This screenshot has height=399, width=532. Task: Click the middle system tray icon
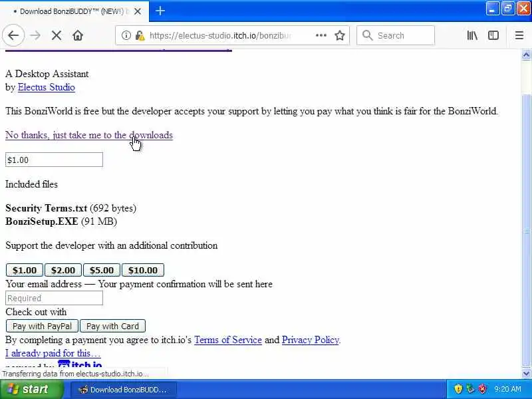[470, 389]
